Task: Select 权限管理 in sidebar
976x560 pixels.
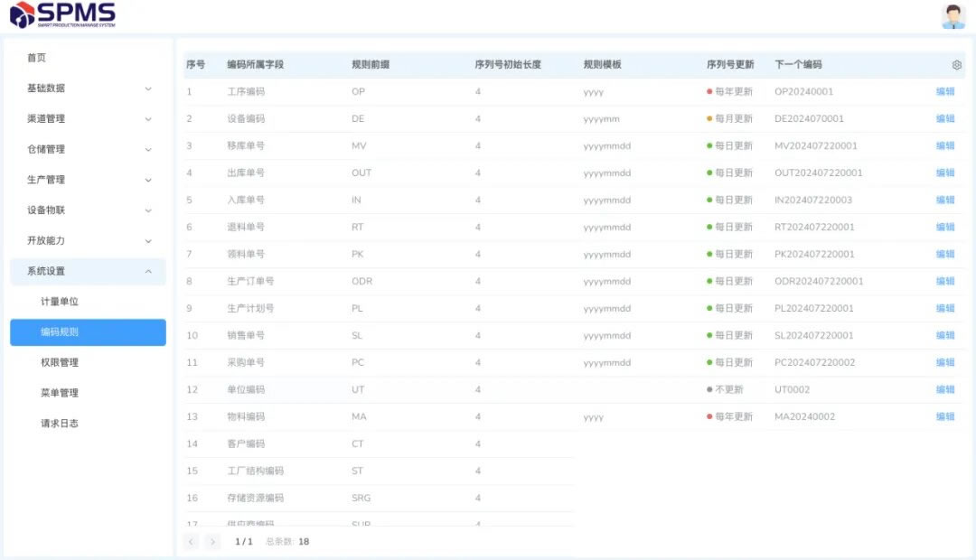Action: 60,362
